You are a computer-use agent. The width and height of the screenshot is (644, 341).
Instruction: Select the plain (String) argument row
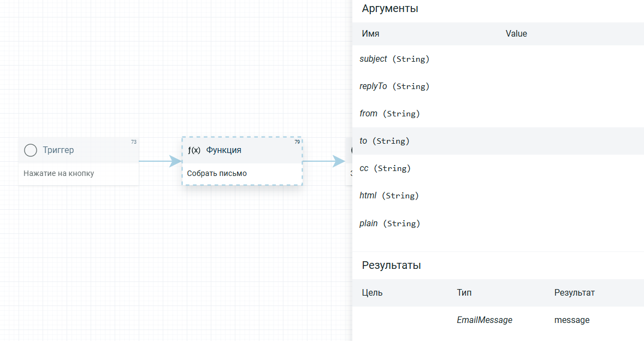(x=498, y=224)
